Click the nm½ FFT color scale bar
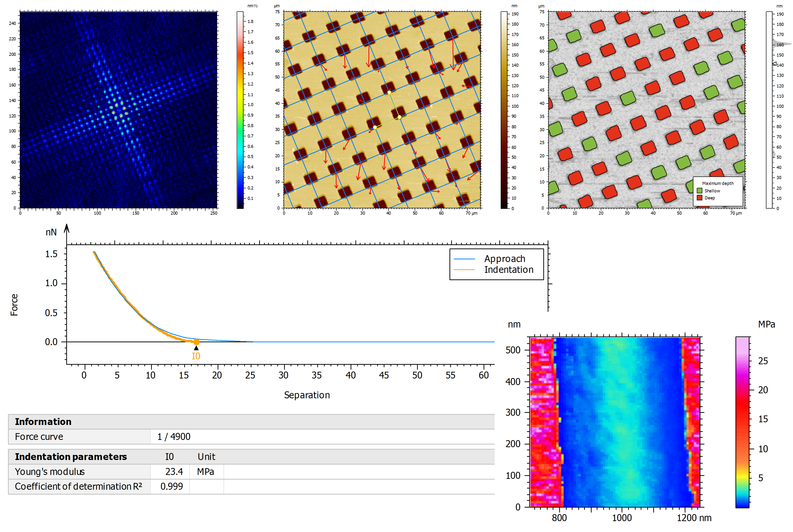 coord(240,110)
